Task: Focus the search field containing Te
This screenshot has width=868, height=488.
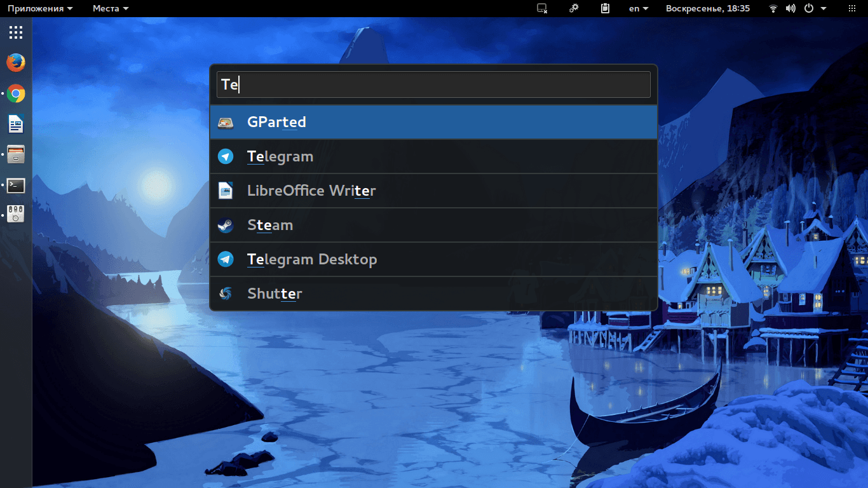Action: click(433, 85)
